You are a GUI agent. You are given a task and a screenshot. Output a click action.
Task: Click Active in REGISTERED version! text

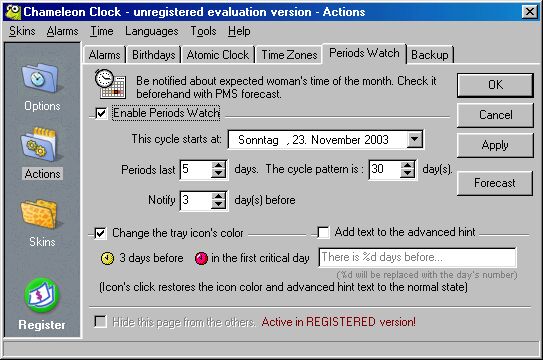coord(339,322)
